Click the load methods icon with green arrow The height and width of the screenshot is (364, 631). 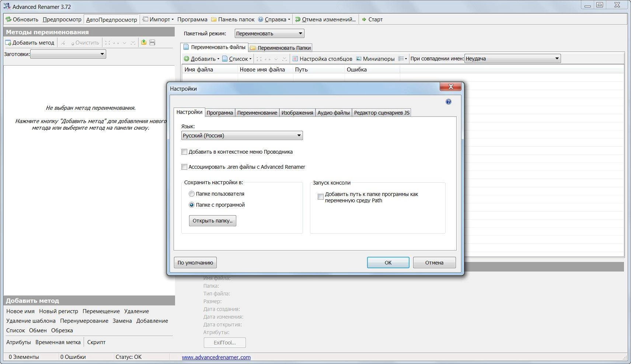(143, 43)
